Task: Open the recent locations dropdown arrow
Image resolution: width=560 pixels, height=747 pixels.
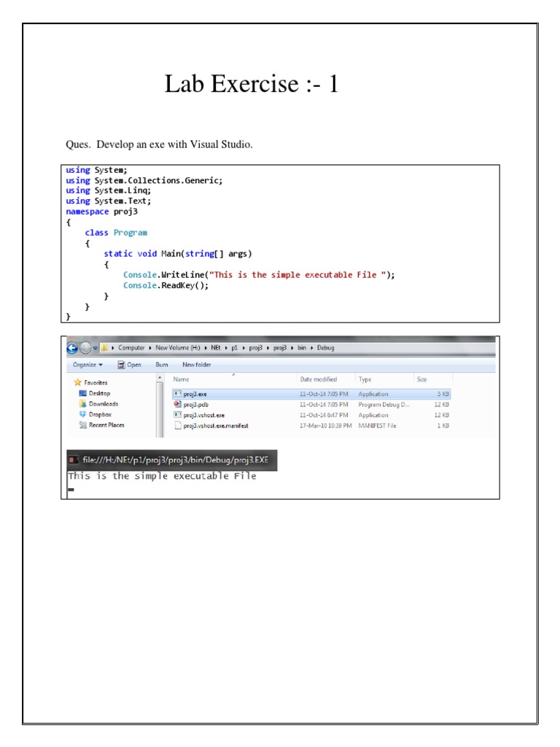Action: point(95,348)
